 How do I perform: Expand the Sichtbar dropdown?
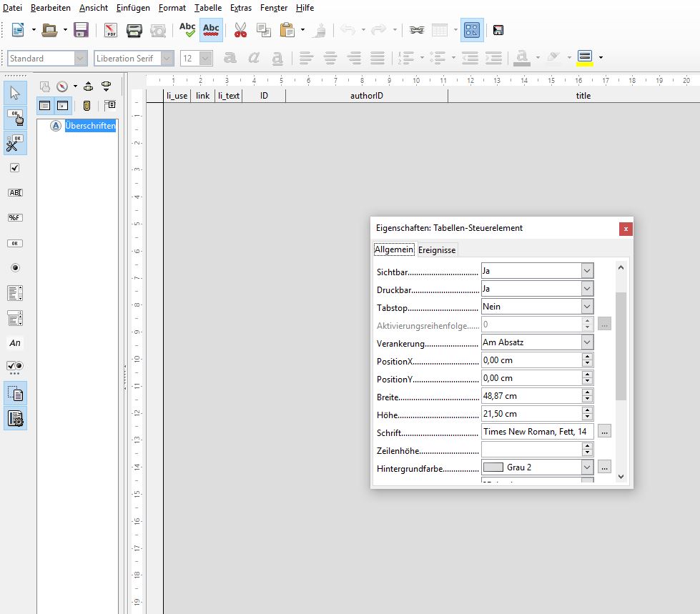[587, 271]
